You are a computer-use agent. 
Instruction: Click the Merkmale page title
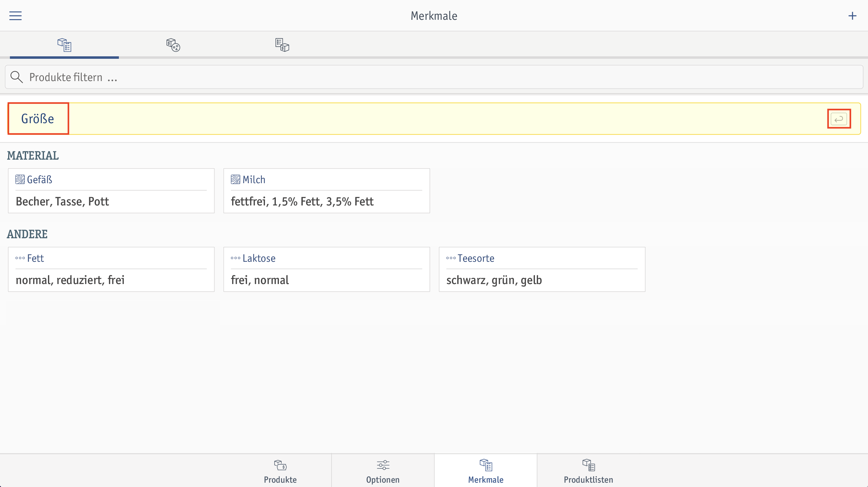(x=434, y=16)
